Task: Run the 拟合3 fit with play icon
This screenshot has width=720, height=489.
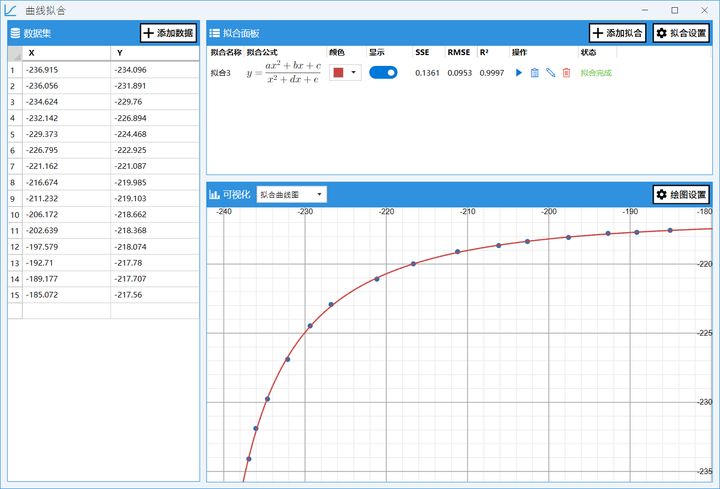Action: [519, 73]
